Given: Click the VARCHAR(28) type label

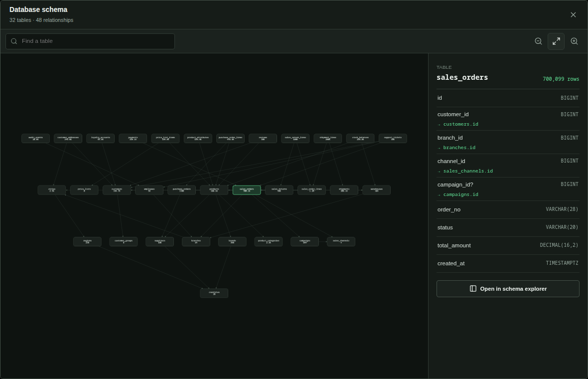Looking at the screenshot, I should [x=562, y=209].
